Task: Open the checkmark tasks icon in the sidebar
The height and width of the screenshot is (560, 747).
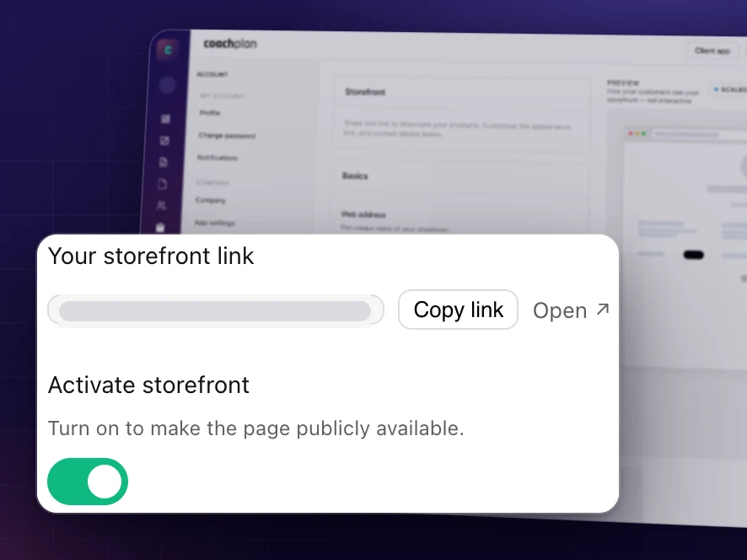Action: click(x=164, y=140)
